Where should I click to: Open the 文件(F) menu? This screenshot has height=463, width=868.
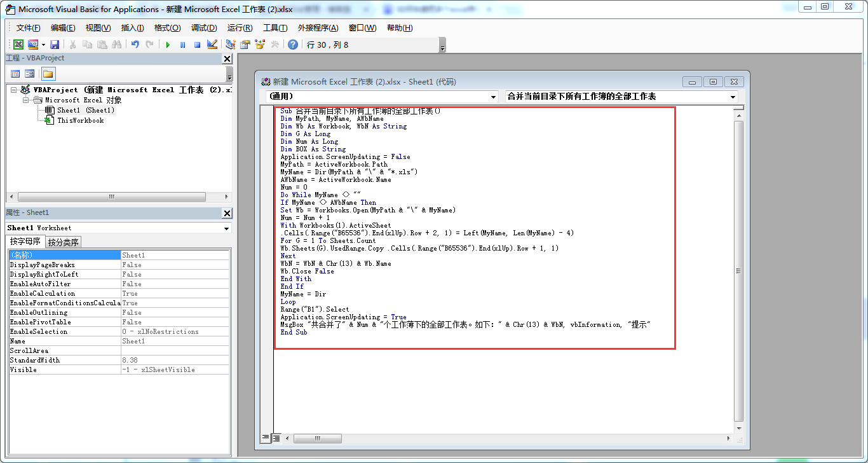[x=28, y=28]
